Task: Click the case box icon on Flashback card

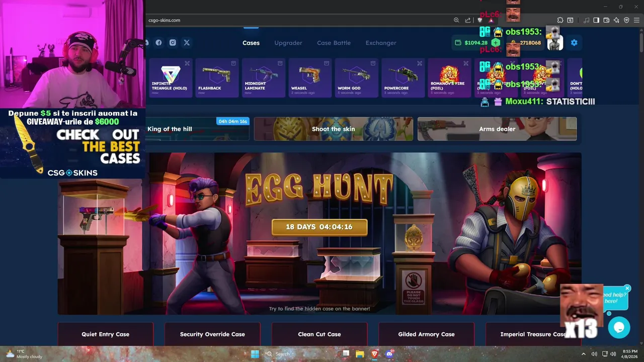Action: pyautogui.click(x=233, y=63)
